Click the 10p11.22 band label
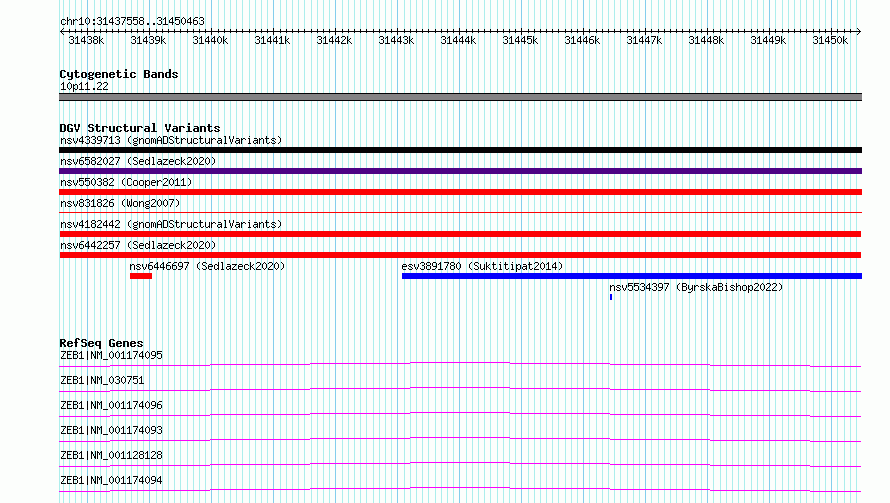 pos(84,87)
